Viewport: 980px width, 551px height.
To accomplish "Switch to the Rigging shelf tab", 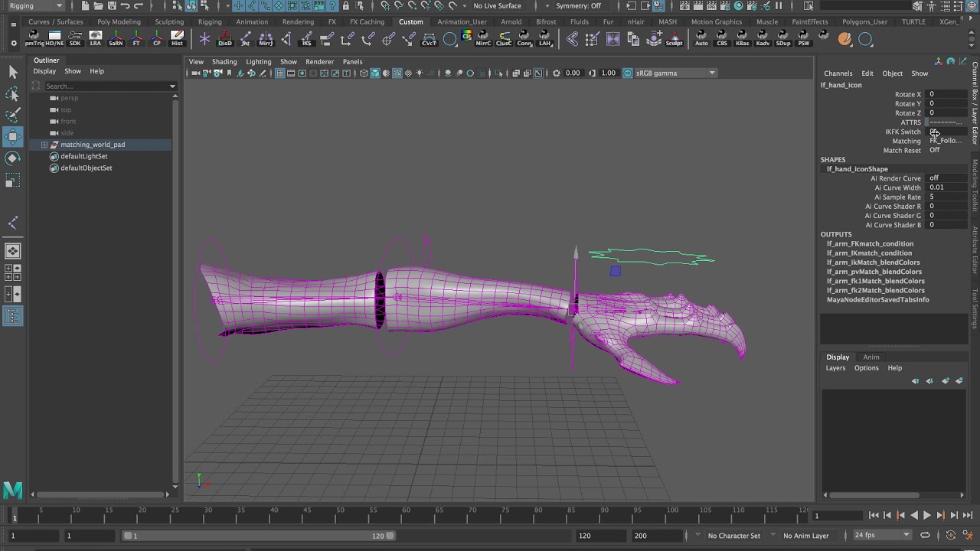I will 209,22.
